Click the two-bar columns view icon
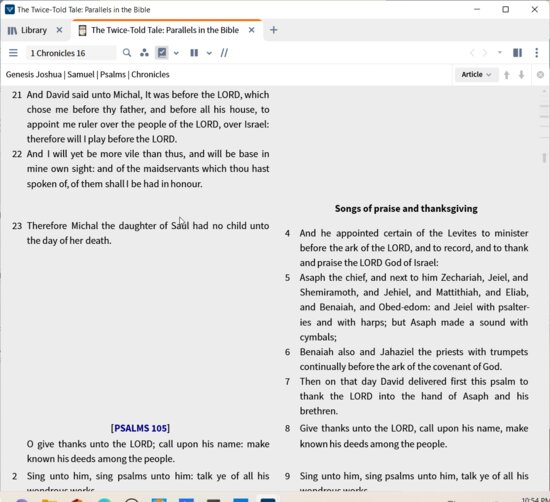550x502 pixels. 194,53
